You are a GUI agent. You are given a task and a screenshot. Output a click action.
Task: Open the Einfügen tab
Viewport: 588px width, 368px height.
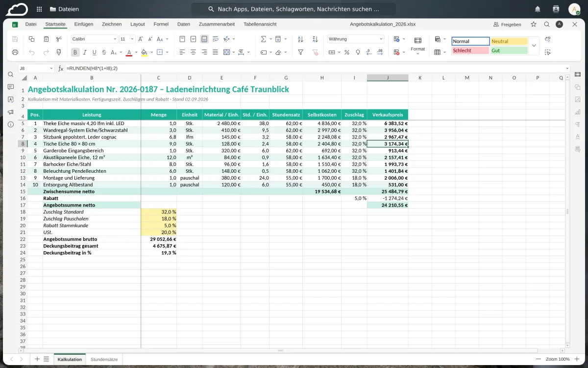(84, 24)
